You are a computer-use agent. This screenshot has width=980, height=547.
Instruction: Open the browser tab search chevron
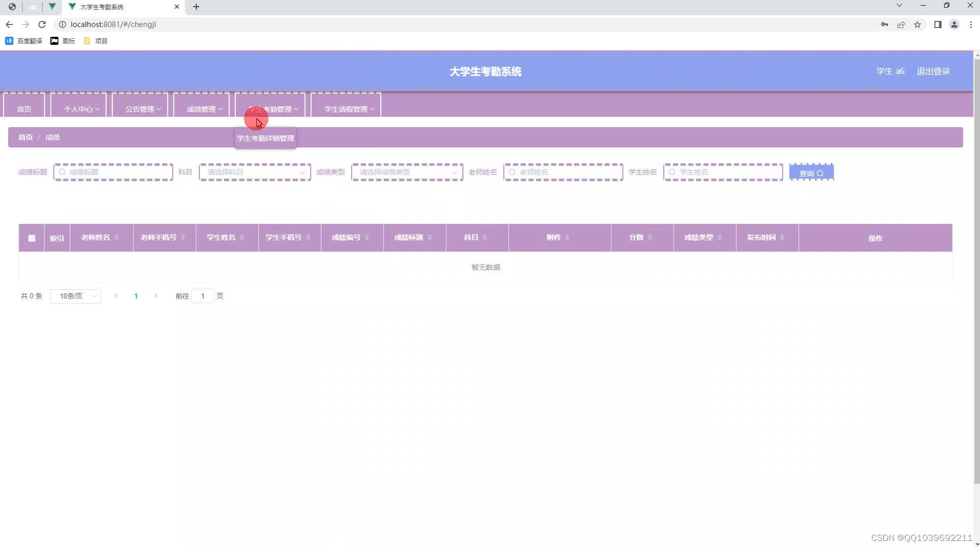899,6
